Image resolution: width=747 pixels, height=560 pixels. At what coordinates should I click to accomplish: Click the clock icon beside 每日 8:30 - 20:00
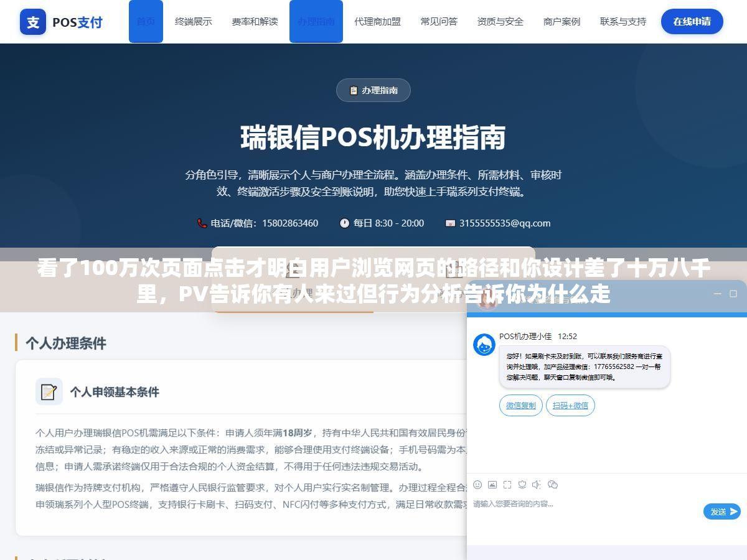point(344,223)
